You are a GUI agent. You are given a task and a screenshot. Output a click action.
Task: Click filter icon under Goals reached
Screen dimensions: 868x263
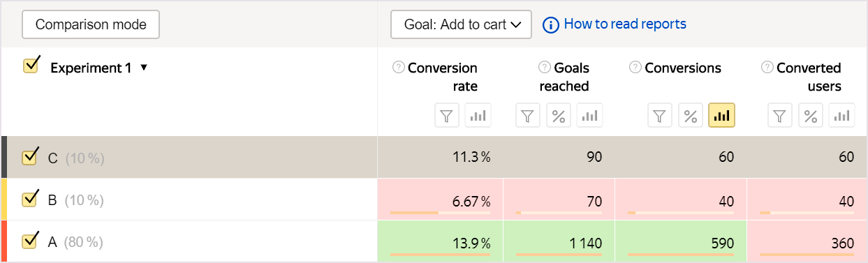point(529,115)
